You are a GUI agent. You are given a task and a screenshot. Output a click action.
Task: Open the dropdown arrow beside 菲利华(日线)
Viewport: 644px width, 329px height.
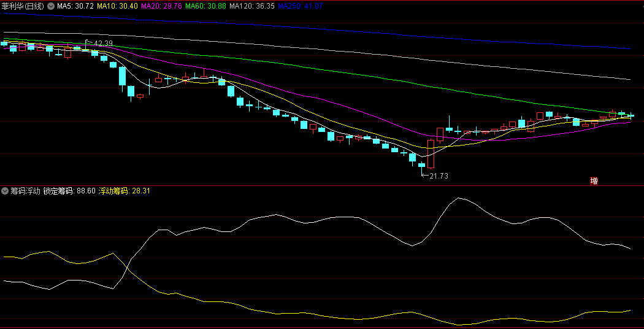coord(51,6)
